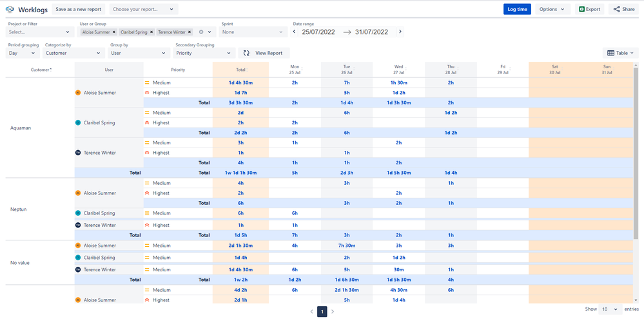The height and width of the screenshot is (328, 644).
Task: Click Save as a new report
Action: pos(79,9)
